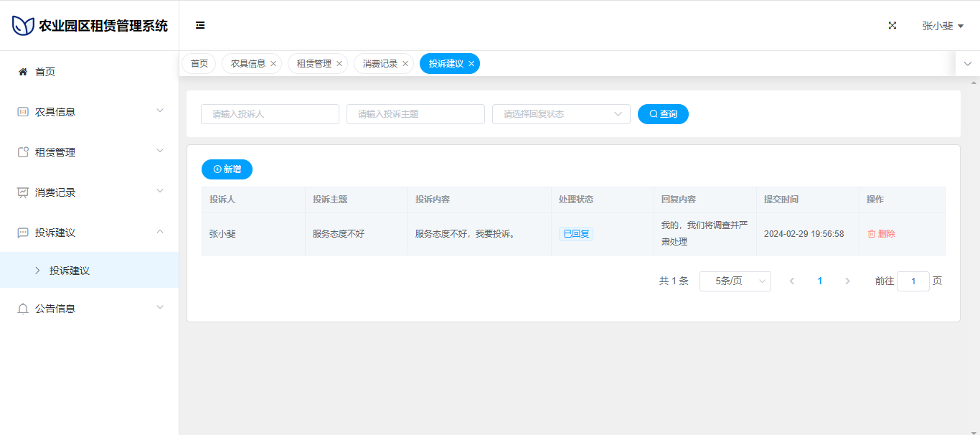Expand the 农具信息 sidebar menu

[x=89, y=112]
